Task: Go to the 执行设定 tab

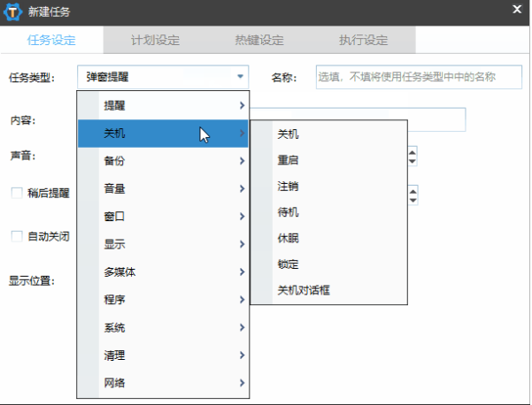Action: pos(363,41)
